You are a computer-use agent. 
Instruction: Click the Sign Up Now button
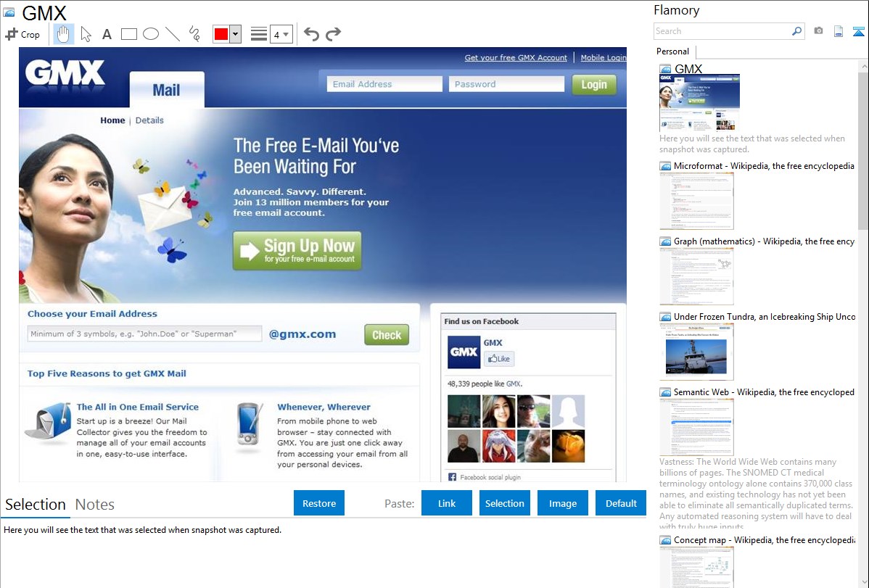pyautogui.click(x=297, y=250)
